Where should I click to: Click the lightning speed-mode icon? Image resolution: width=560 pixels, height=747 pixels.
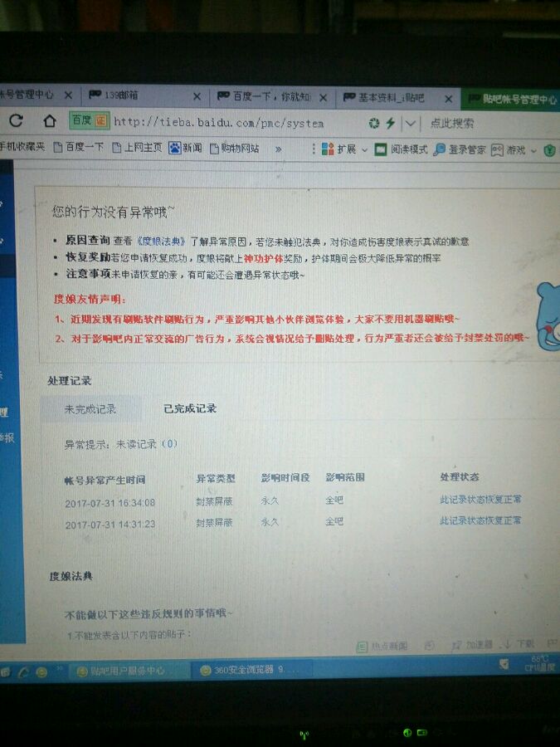click(x=390, y=124)
